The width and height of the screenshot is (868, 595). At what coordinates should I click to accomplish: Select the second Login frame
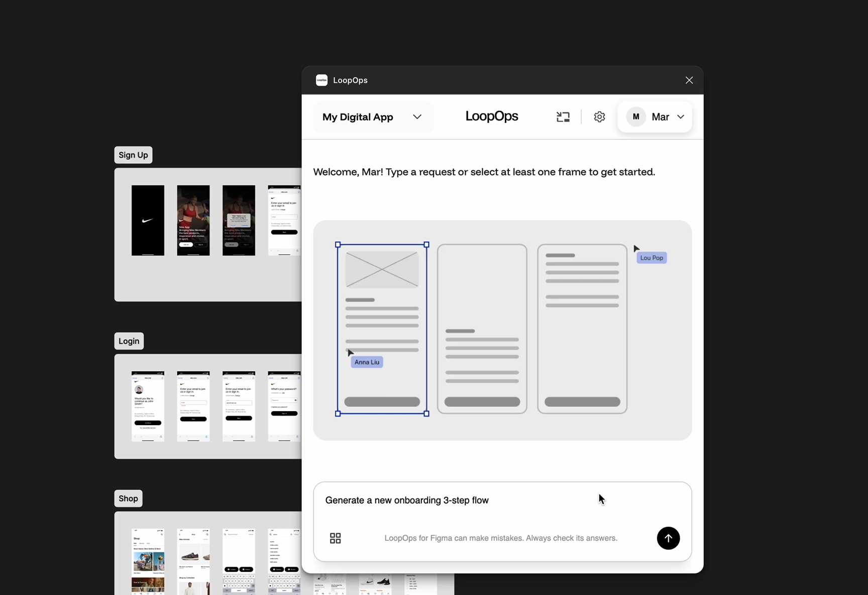tap(193, 407)
